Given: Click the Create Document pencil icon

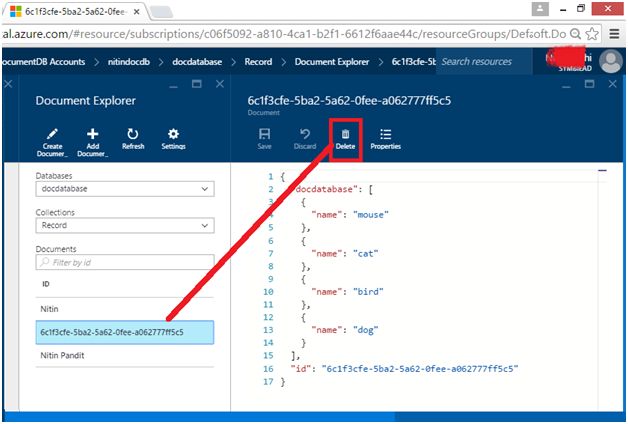Looking at the screenshot, I should coord(52,135).
